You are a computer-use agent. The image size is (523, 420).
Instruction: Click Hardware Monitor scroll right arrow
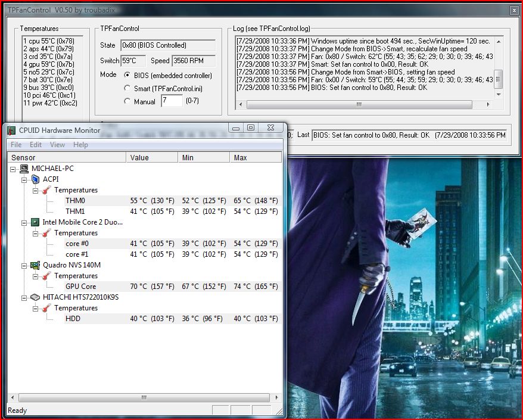pyautogui.click(x=276, y=397)
